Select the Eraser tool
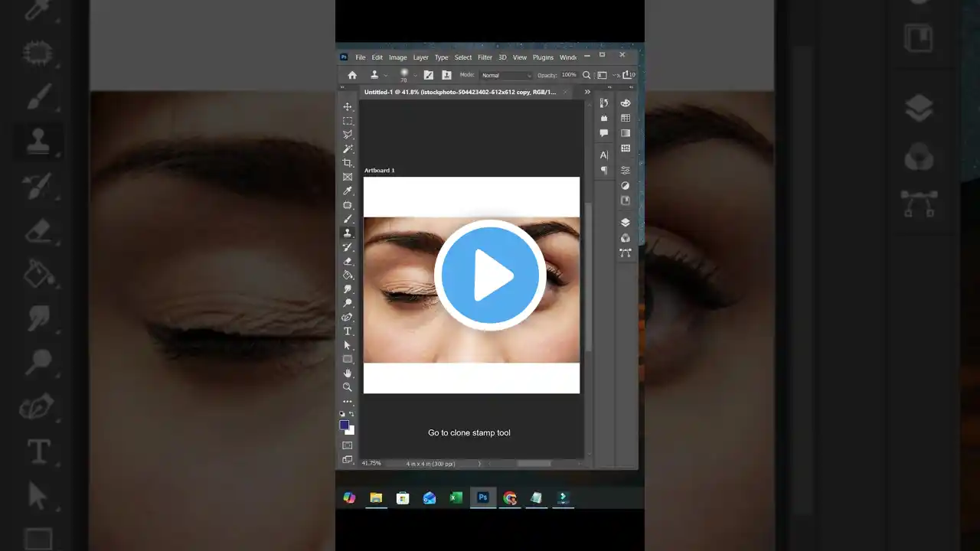The height and width of the screenshot is (551, 980). [x=348, y=261]
